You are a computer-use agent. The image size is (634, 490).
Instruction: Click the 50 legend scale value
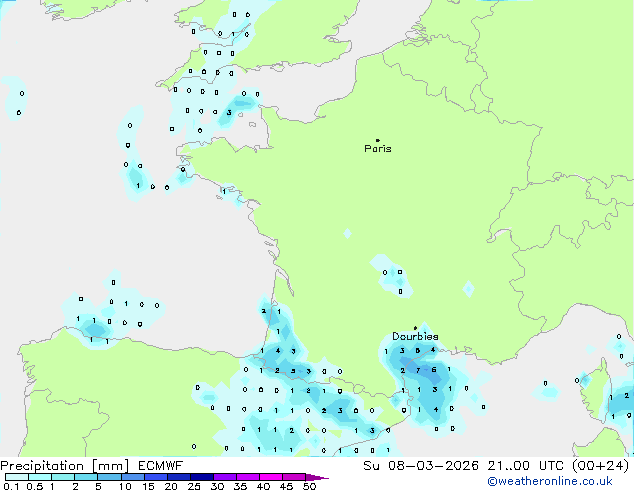tap(309, 486)
